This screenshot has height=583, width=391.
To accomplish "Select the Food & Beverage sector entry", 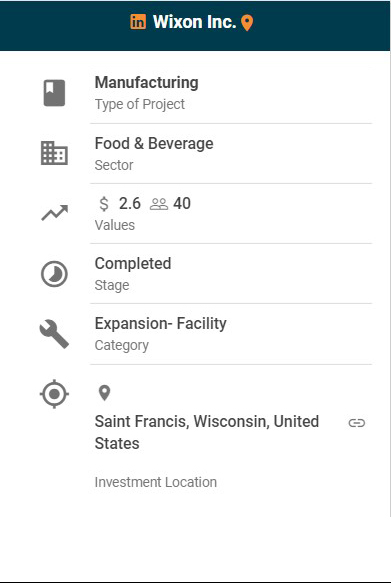I will [x=154, y=144].
